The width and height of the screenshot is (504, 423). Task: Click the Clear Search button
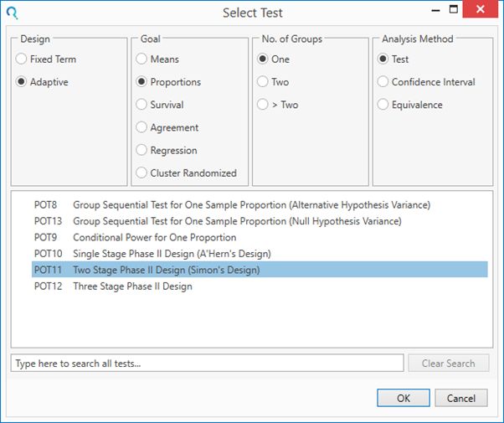pos(449,364)
